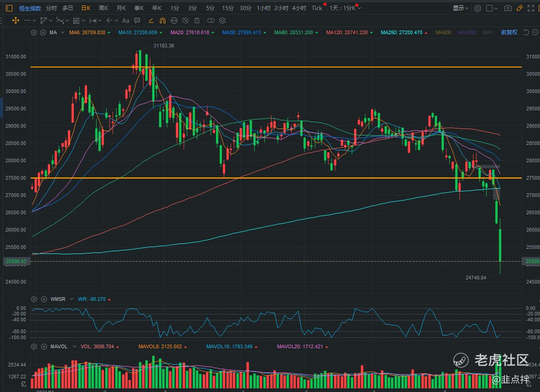Click the 恒生指数 index name link

[x=30, y=8]
